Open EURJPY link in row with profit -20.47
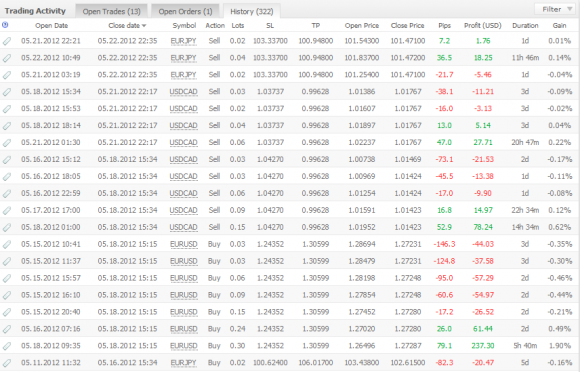Viewport: 580px width, 372px height. pos(183,363)
